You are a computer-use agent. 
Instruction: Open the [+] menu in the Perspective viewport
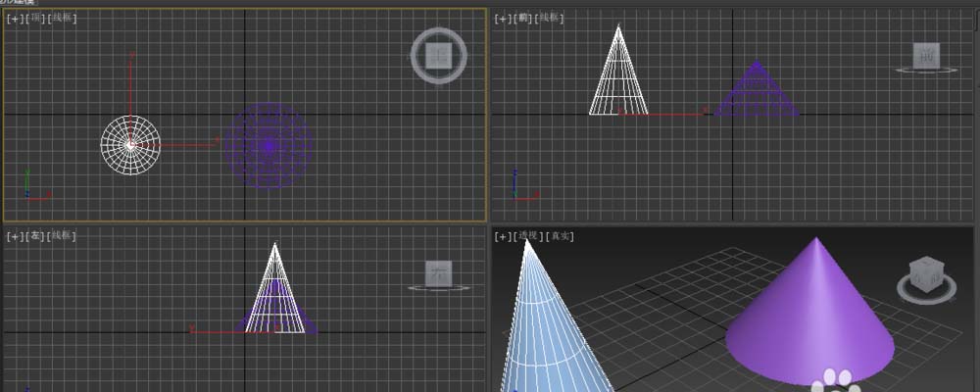click(503, 236)
